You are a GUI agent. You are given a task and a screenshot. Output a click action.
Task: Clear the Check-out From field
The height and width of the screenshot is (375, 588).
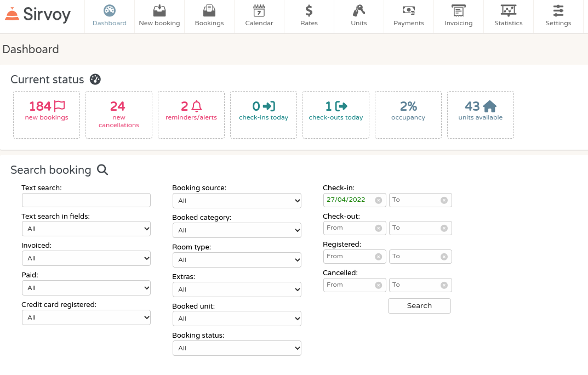(378, 228)
